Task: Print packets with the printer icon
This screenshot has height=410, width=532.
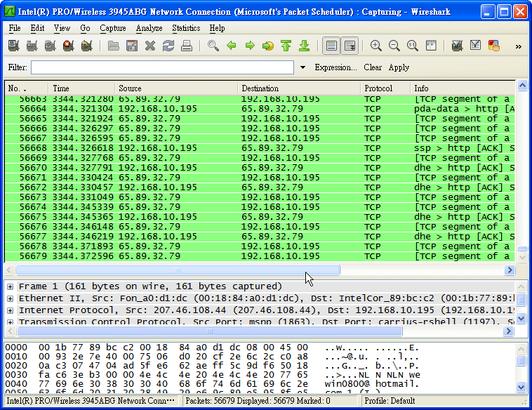Action: (187, 46)
